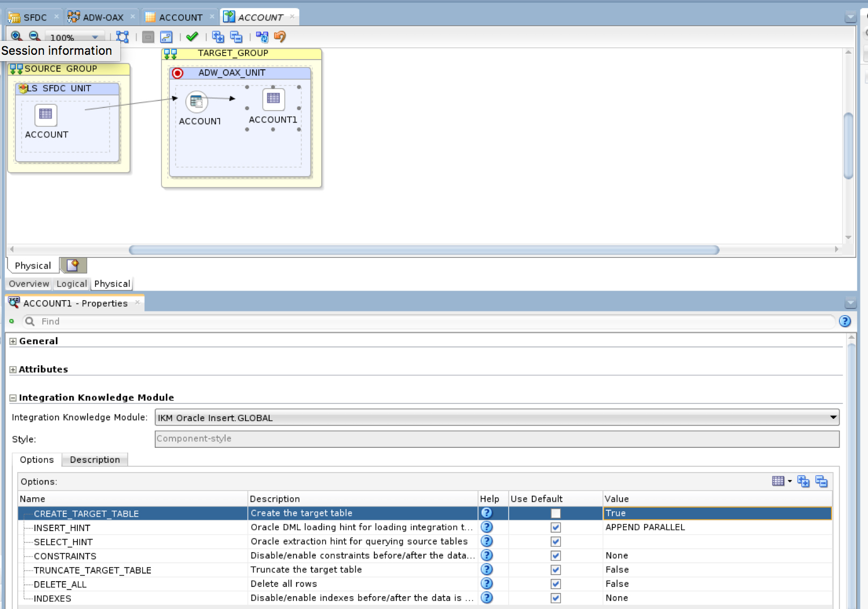Switch to the Overview view tab

(x=29, y=284)
